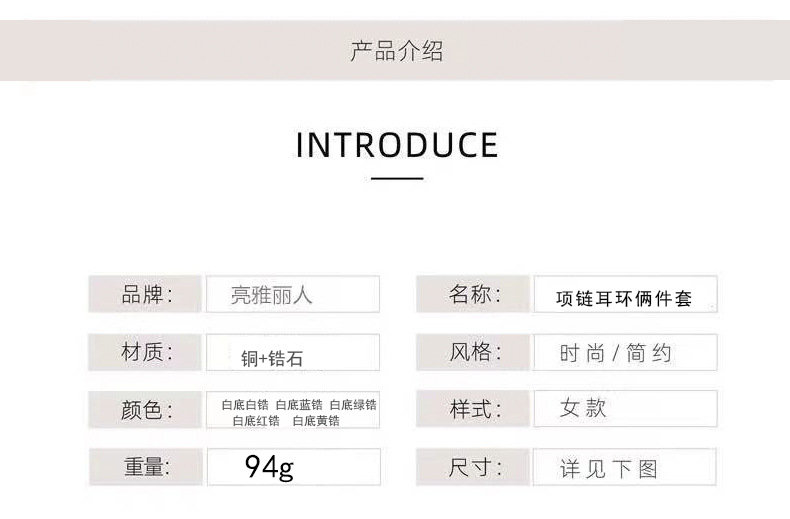Select the 品牌 label cell
Image resolution: width=790 pixels, height=519 pixels.
tap(146, 295)
